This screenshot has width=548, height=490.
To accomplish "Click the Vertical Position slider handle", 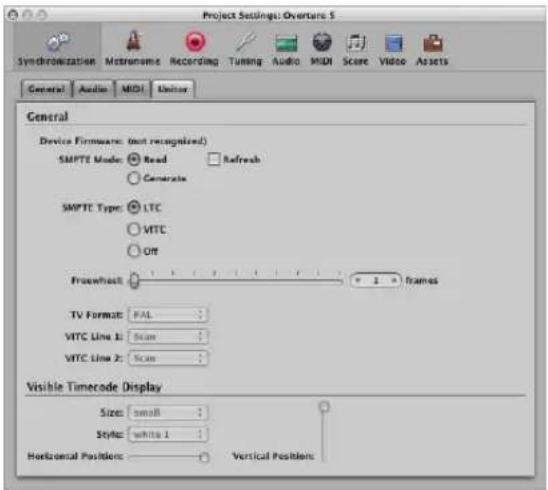I will coord(324,407).
